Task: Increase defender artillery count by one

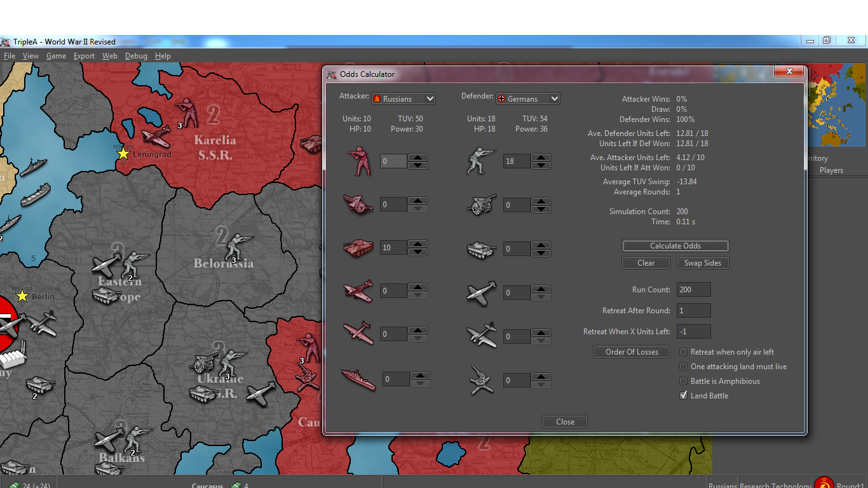Action: point(541,201)
